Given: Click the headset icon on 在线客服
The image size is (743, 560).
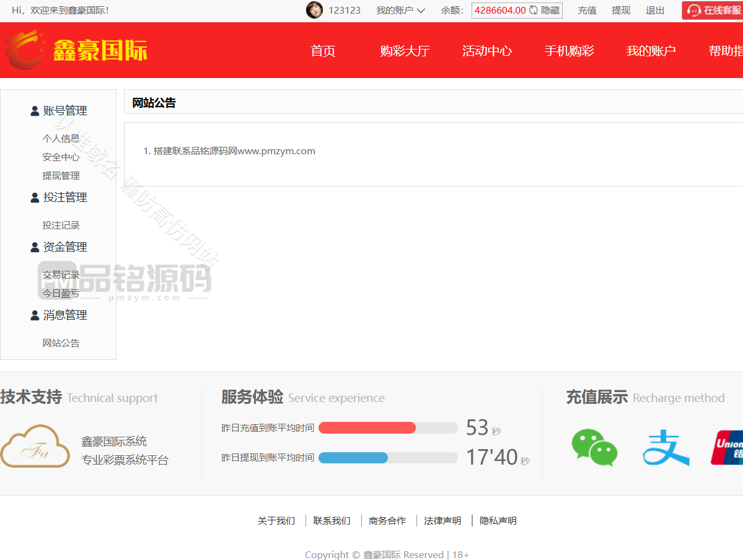Looking at the screenshot, I should pos(693,11).
